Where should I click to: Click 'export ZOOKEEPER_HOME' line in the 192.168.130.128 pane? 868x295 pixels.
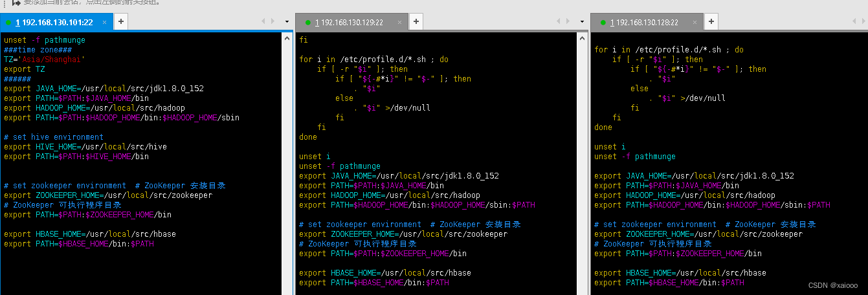point(698,234)
